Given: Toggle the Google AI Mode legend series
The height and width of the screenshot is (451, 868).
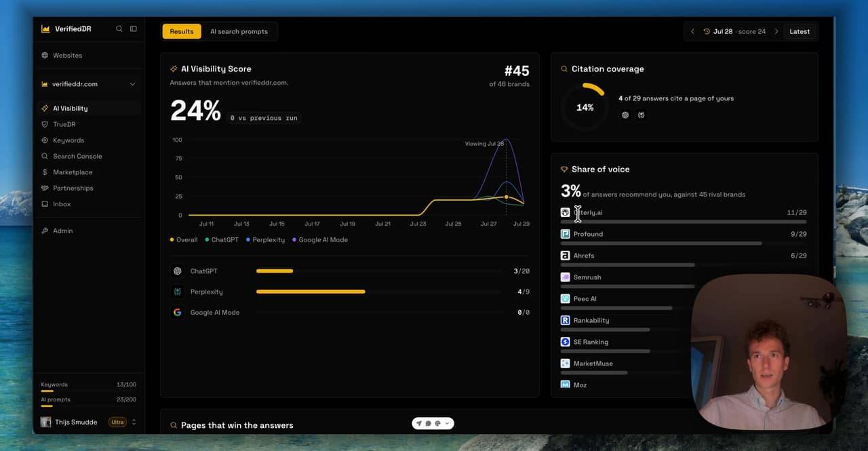Looking at the screenshot, I should coord(319,240).
